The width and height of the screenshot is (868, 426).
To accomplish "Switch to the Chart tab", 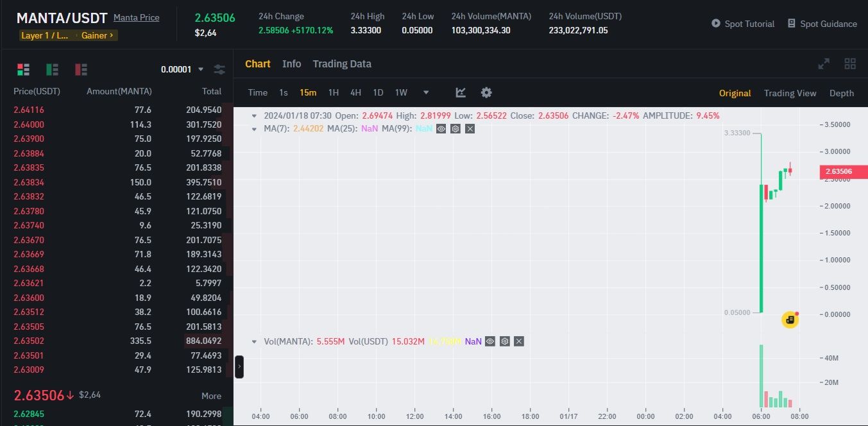I will coord(258,64).
